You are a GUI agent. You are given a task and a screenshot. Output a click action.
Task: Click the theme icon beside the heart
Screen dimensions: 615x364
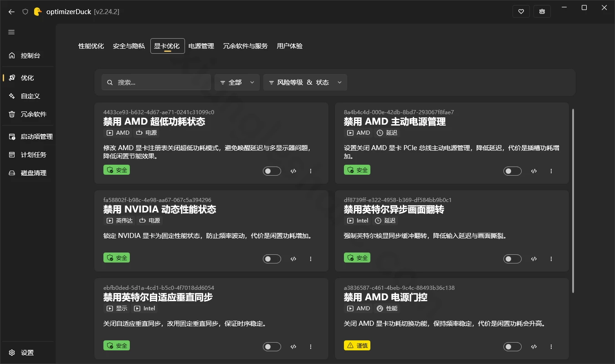(x=542, y=11)
